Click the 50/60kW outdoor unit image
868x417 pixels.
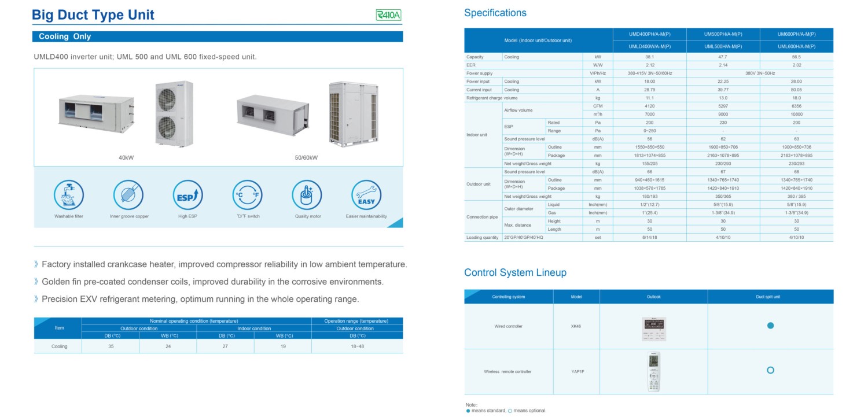[354, 113]
